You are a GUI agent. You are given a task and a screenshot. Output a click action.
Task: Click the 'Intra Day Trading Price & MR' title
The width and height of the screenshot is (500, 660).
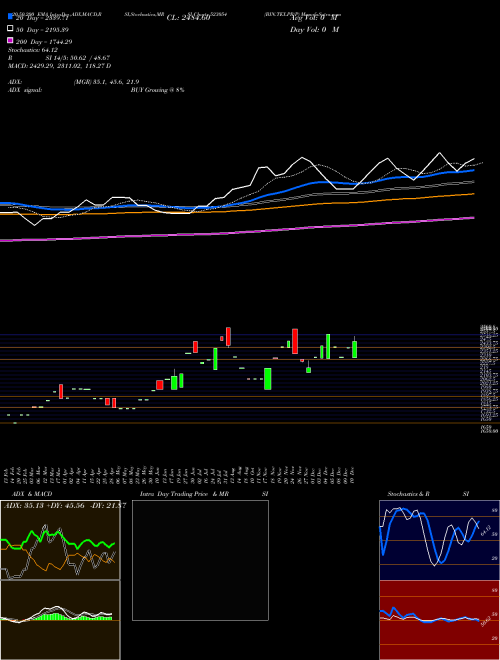tap(184, 494)
